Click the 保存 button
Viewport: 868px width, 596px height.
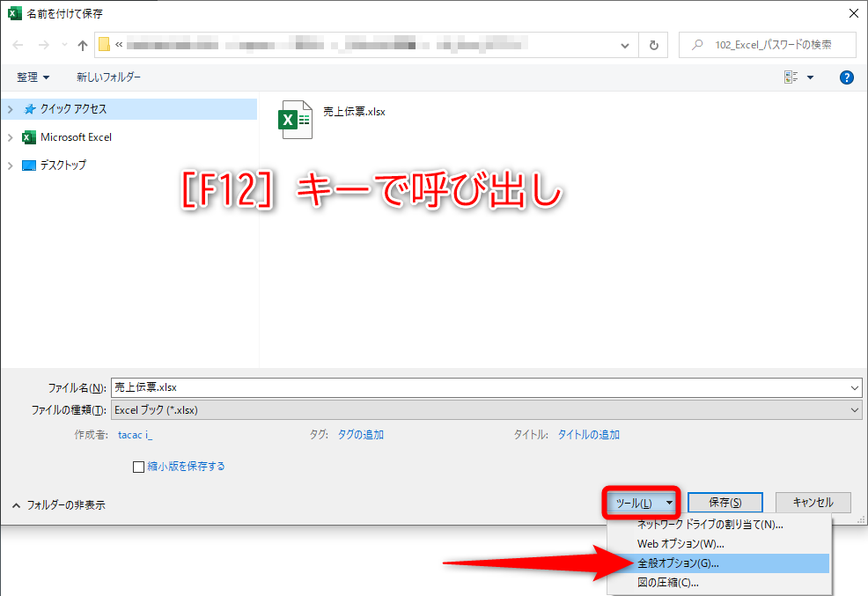pos(725,502)
